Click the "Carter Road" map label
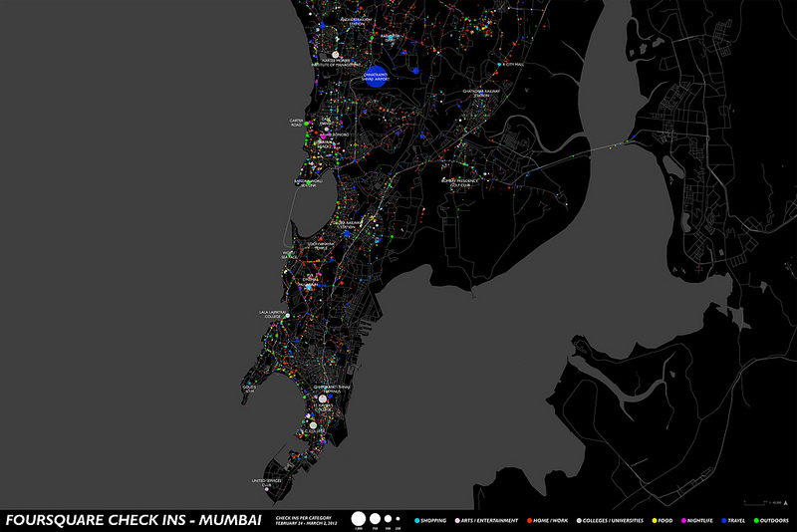This screenshot has height=532, width=797. click(x=296, y=123)
